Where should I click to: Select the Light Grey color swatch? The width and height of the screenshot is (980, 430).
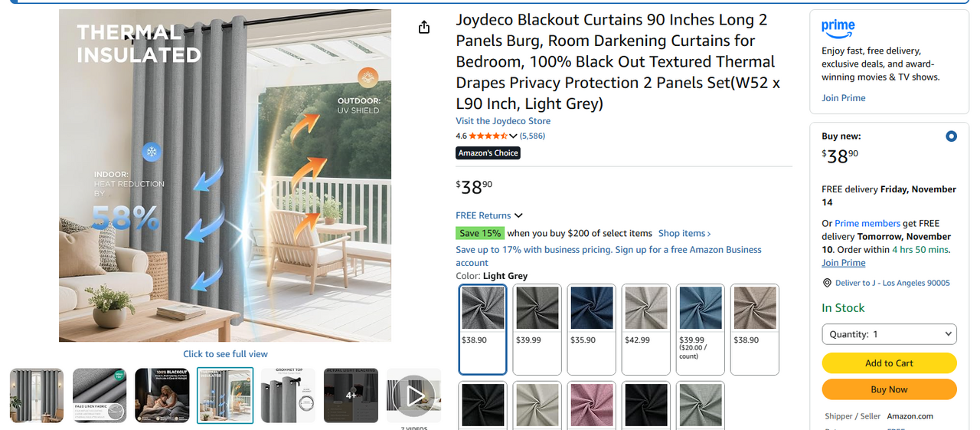483,329
